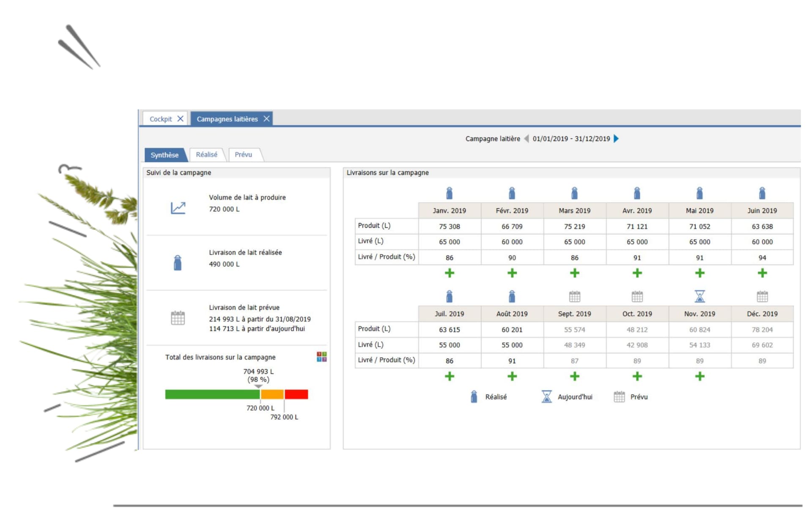The width and height of the screenshot is (812, 529).
Task: Close the Cockpit tab
Action: tap(180, 119)
